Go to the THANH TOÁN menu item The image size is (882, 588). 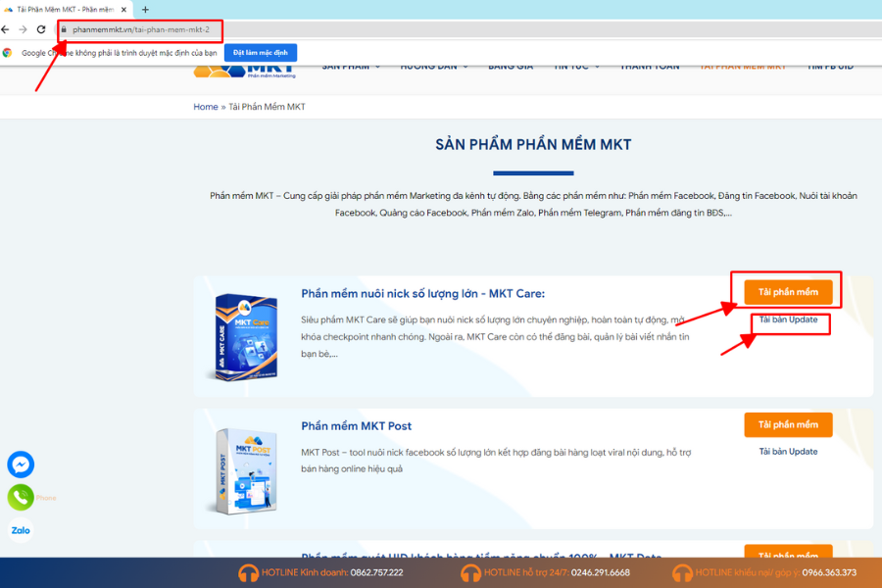(647, 67)
